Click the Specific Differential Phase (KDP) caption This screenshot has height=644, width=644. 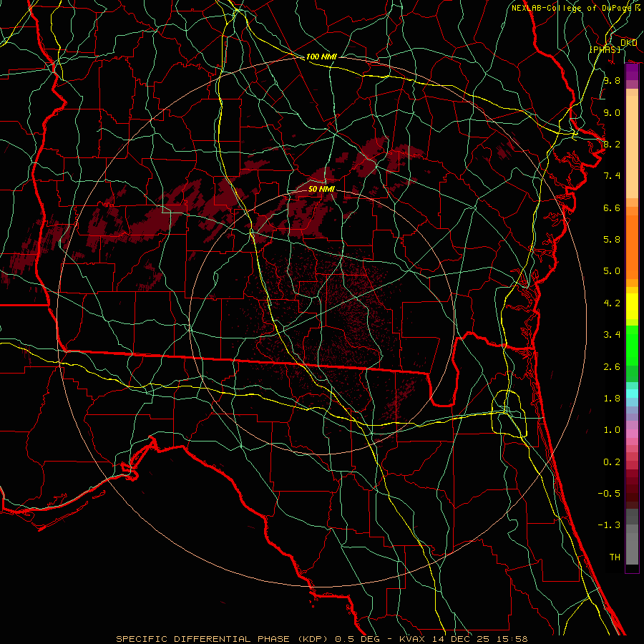[x=223, y=639]
